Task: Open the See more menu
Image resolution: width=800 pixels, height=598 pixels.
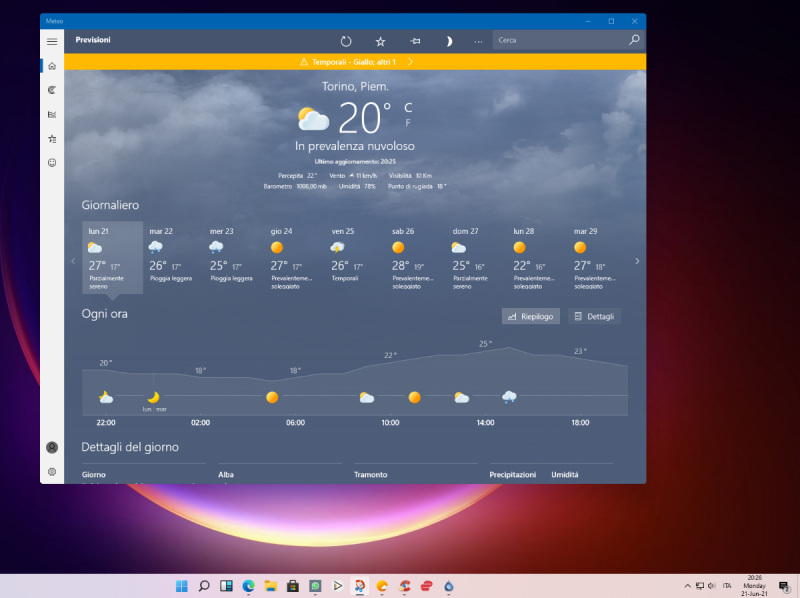Action: click(x=477, y=41)
